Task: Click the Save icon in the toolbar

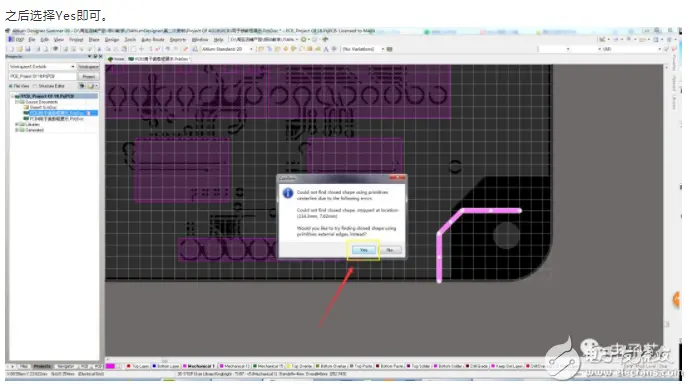Action: 28,49
